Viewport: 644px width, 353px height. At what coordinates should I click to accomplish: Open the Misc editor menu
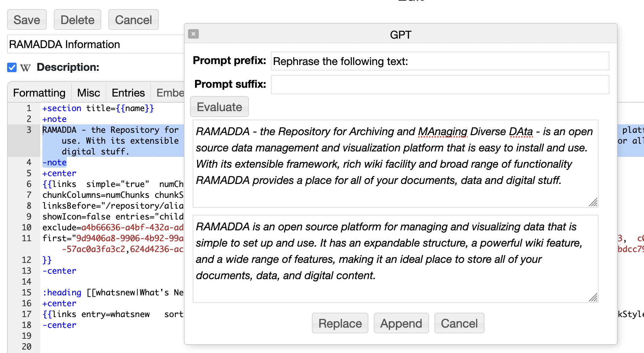coord(88,93)
